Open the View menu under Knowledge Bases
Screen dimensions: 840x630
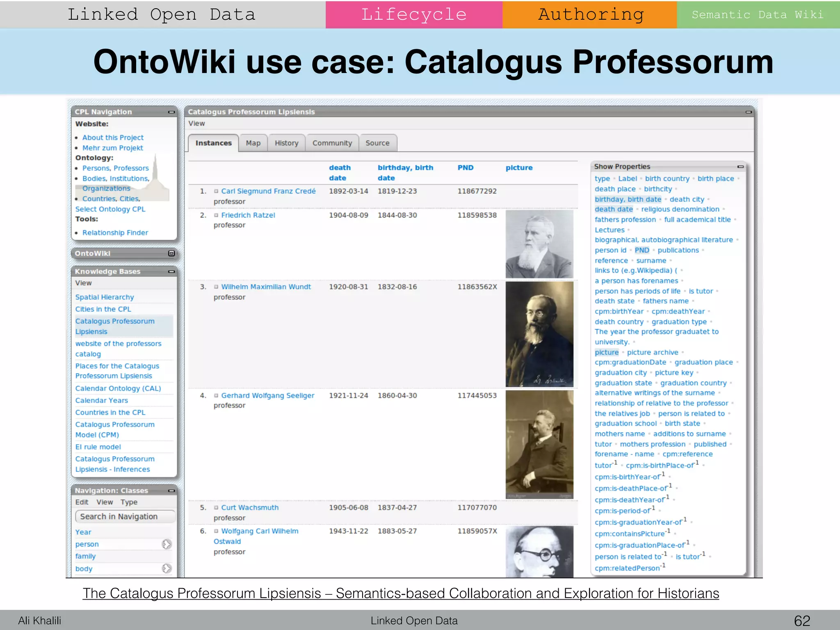[x=83, y=283]
